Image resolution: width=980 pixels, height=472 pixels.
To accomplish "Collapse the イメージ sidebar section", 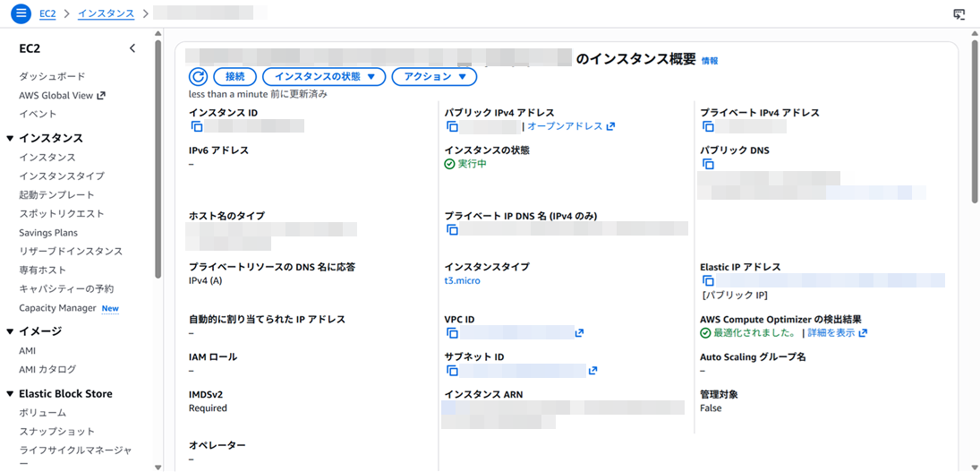I will pyautogui.click(x=11, y=331).
